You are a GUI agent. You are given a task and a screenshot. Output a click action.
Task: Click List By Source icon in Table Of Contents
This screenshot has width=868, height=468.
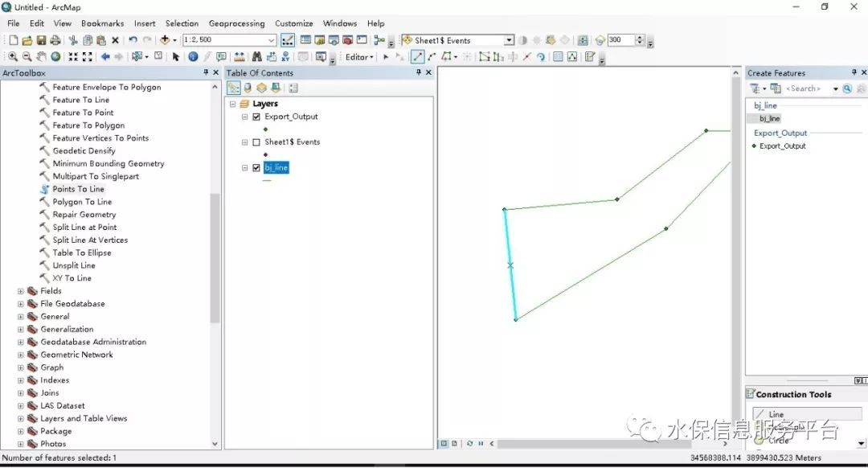pos(248,88)
